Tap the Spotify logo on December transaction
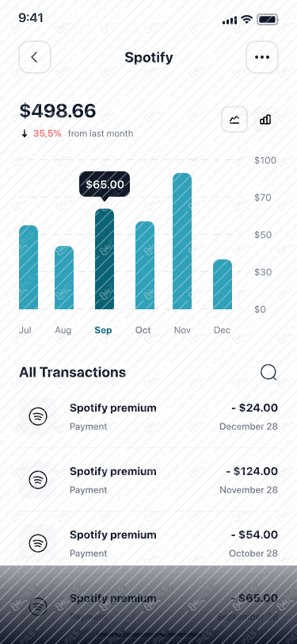This screenshot has height=644, width=297. [38, 416]
